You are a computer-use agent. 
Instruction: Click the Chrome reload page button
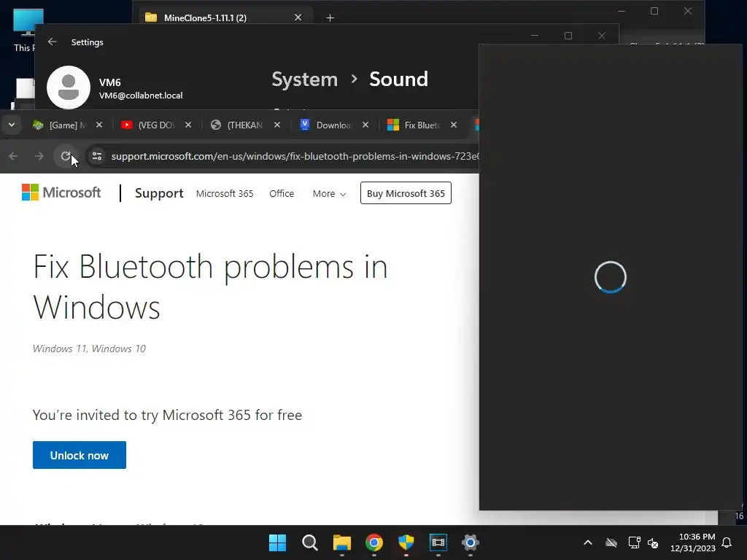[x=65, y=156]
